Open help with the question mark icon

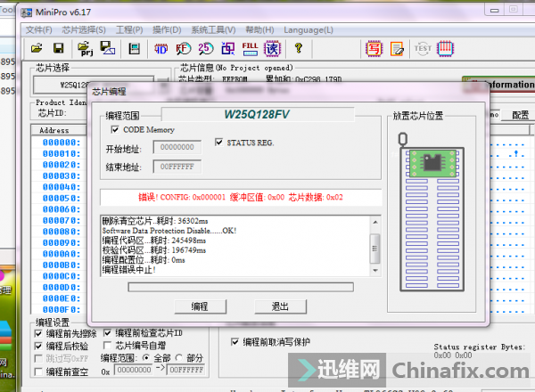point(299,48)
